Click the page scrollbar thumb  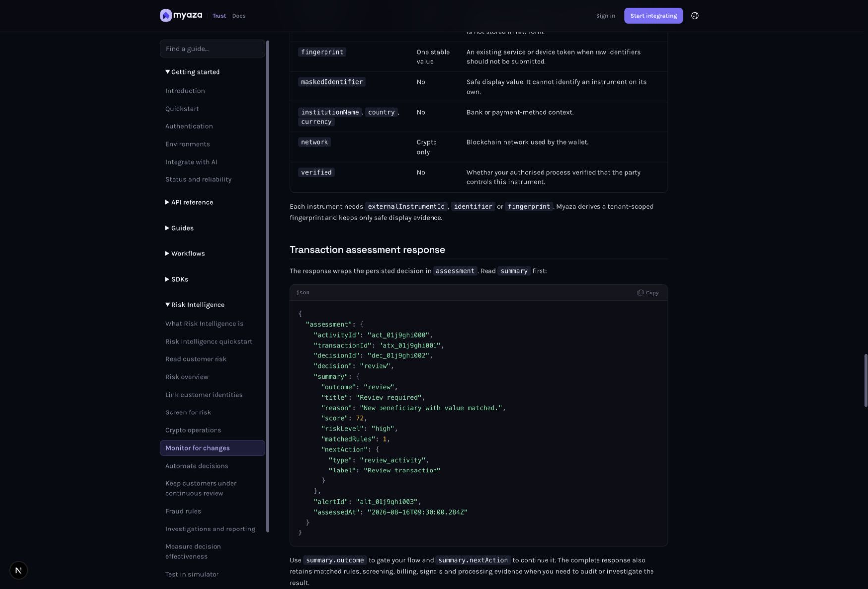point(866,380)
